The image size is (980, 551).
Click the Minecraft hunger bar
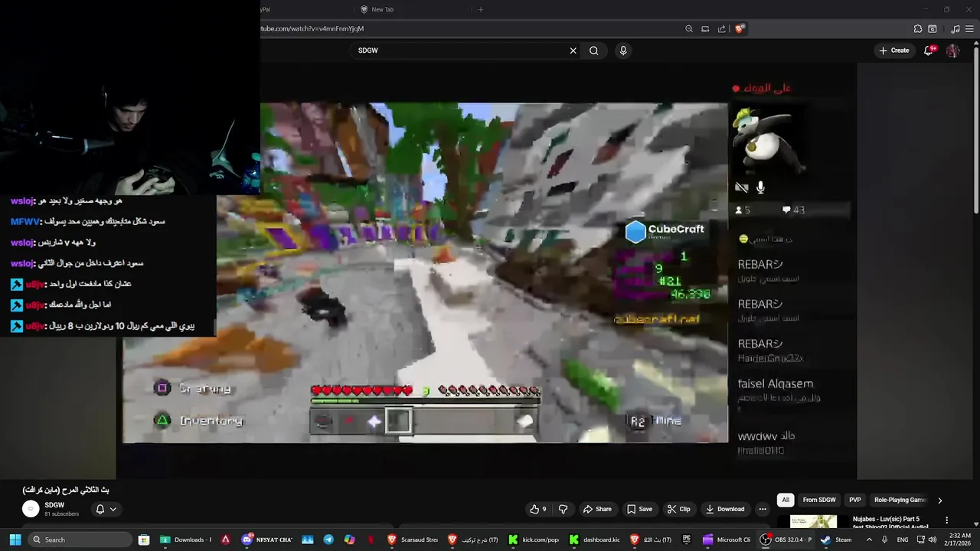488,390
